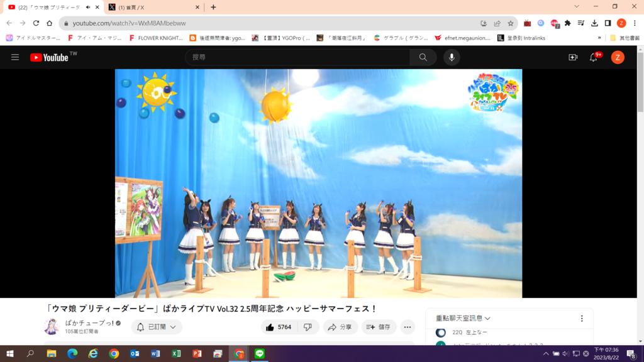This screenshot has width=644, height=362.
Task: Open the Chrome profile avatar
Action: pyautogui.click(x=621, y=23)
